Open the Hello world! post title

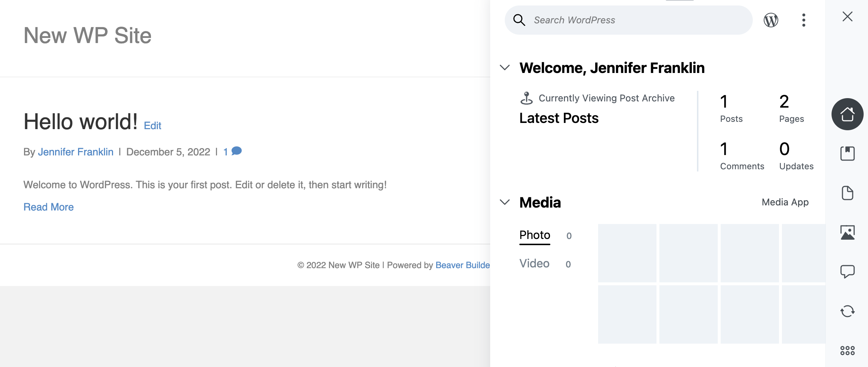81,121
